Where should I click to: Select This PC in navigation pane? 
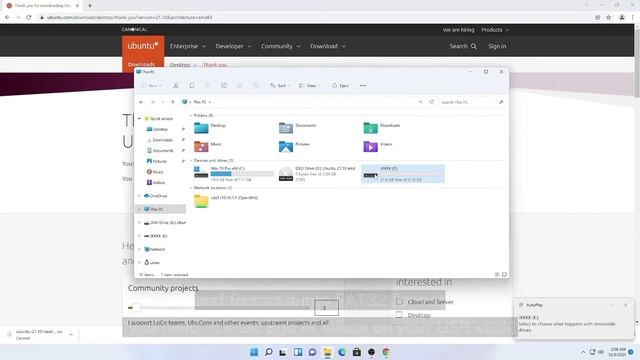(161, 209)
